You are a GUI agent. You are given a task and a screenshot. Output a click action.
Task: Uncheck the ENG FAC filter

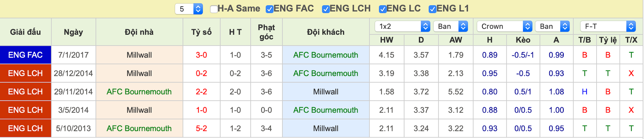270,9
